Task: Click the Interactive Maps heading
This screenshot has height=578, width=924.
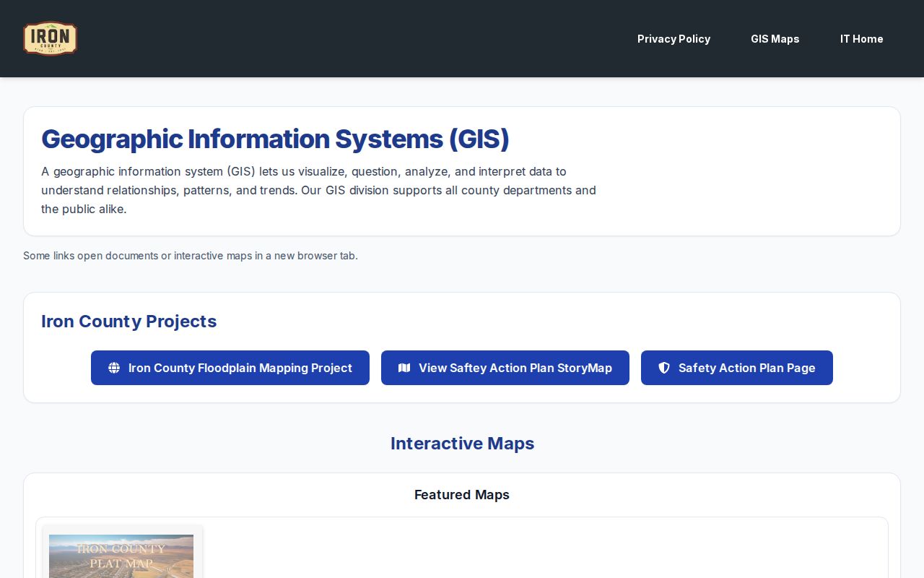Action: point(462,444)
